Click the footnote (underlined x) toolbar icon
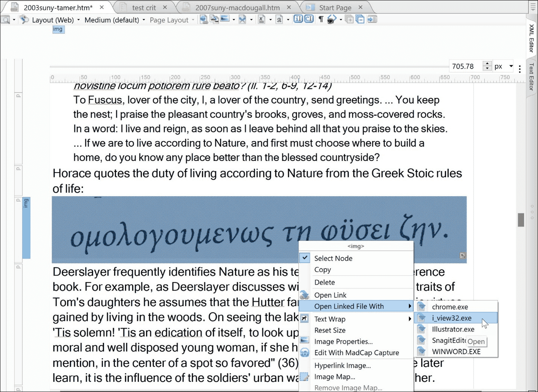Viewport: 538px width, 392px height. [262, 19]
